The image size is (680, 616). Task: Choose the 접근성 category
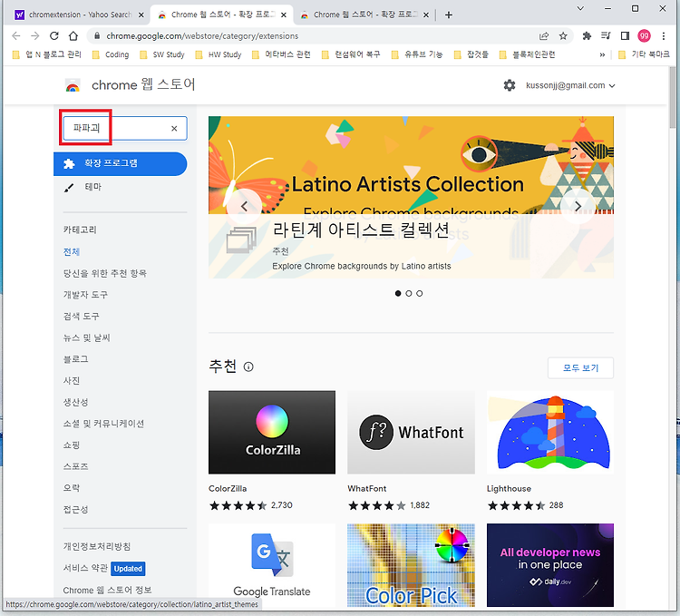(x=76, y=509)
